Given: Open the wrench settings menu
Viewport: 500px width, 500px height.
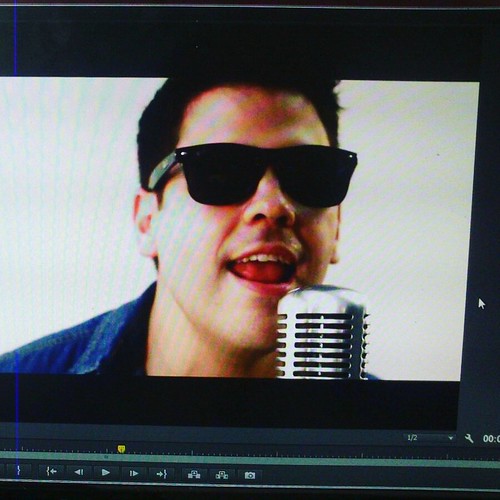Looking at the screenshot, I should 469,438.
